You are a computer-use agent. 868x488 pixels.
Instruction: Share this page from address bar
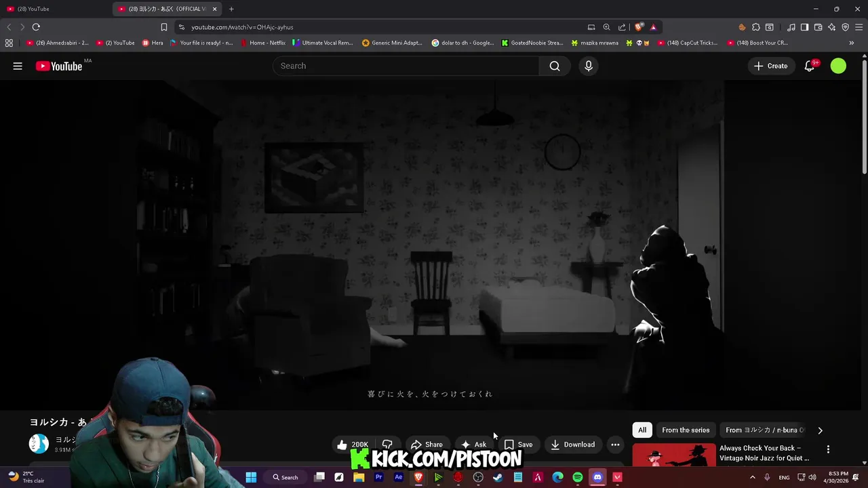tap(622, 27)
